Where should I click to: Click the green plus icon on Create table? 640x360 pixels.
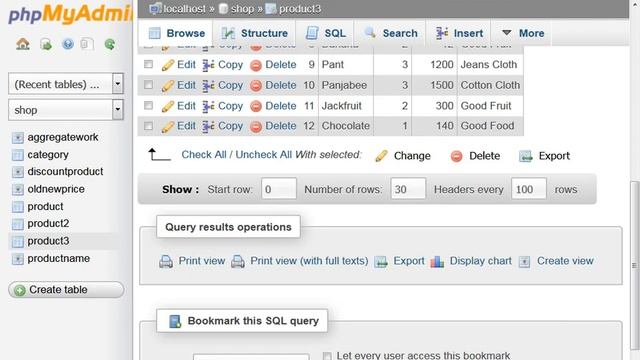(x=19, y=290)
